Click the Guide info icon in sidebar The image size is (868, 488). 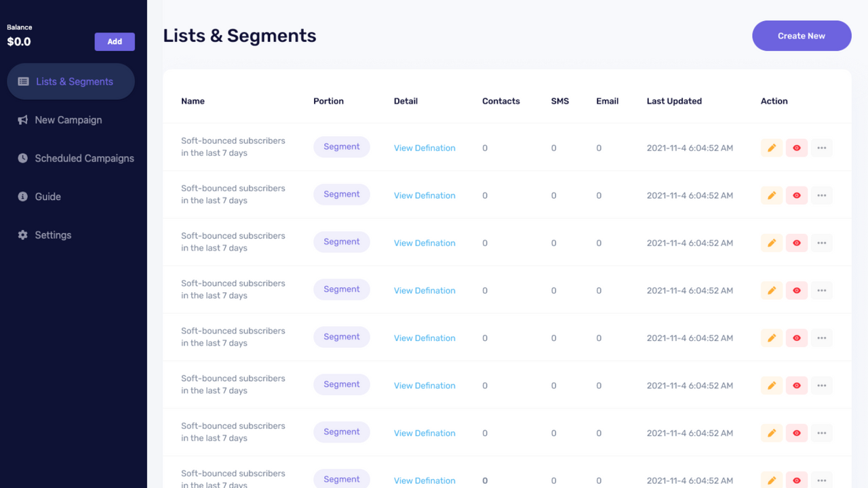point(22,197)
